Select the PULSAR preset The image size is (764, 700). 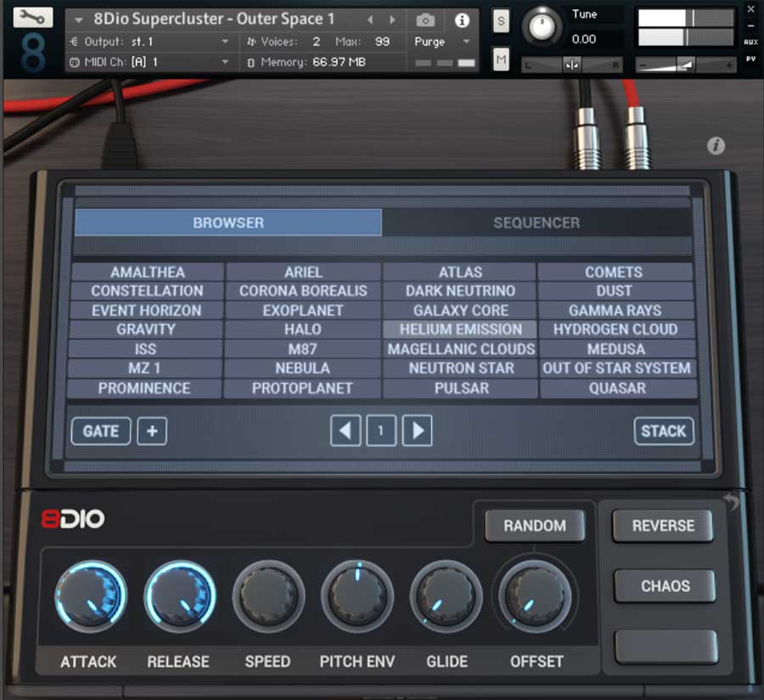click(462, 389)
